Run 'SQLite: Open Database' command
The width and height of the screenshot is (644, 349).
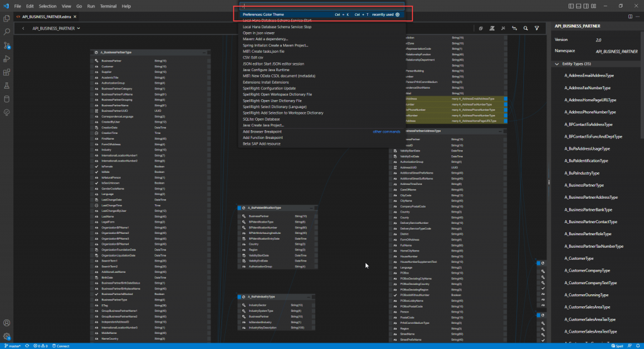pyautogui.click(x=321, y=119)
